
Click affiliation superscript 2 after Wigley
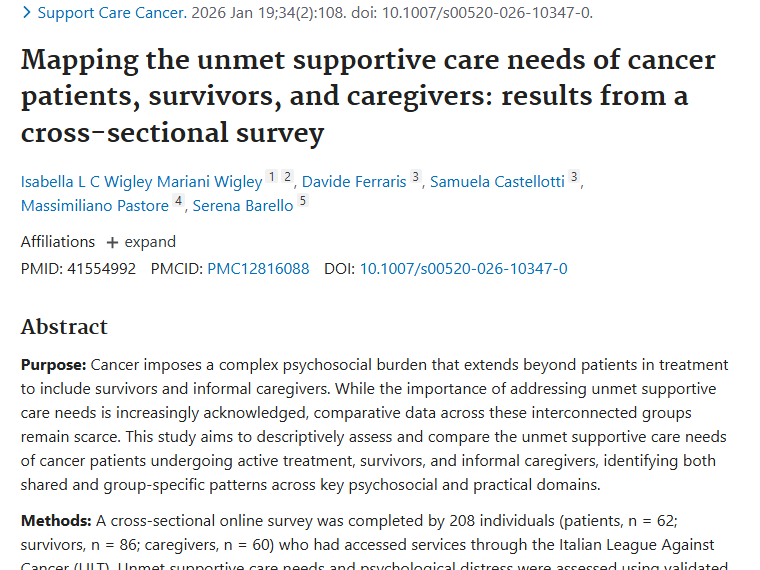(x=287, y=178)
